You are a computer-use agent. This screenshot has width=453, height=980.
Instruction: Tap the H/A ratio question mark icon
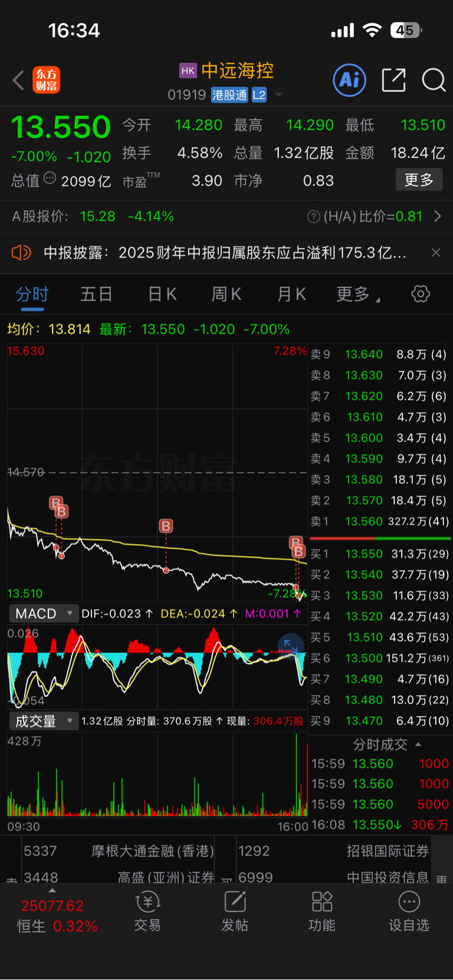(x=314, y=217)
